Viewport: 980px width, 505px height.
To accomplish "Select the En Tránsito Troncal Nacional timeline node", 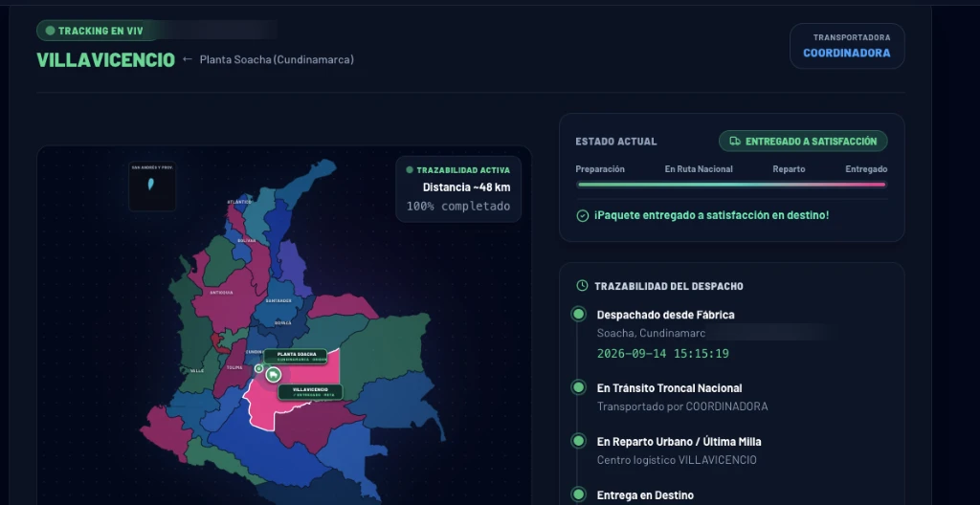I will tap(578, 387).
